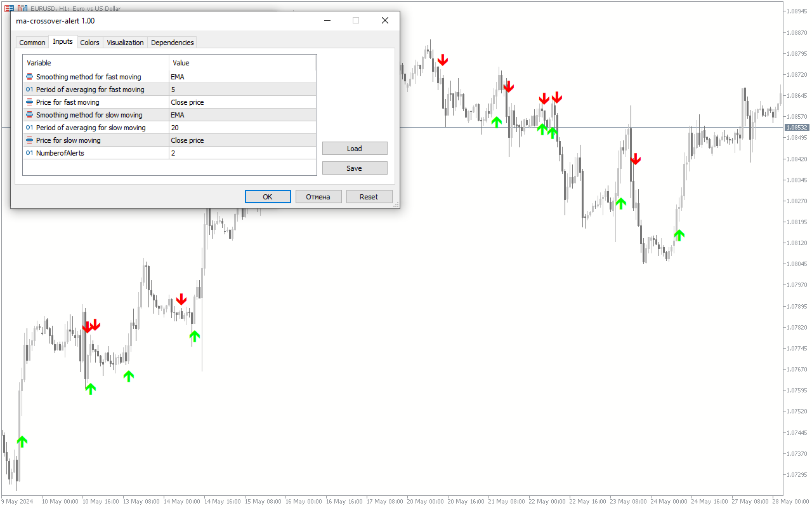Click the 1.08945 price scale label

[797, 11]
